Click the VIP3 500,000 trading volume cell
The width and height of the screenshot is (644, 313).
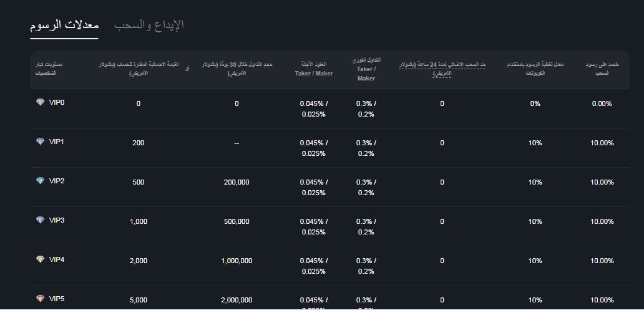click(x=237, y=221)
